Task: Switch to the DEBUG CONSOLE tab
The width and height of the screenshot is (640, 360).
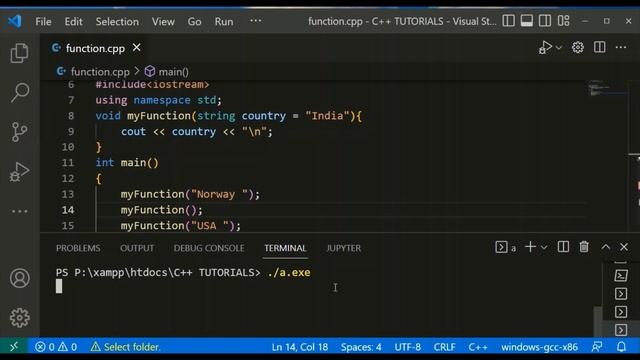Action: pos(209,248)
